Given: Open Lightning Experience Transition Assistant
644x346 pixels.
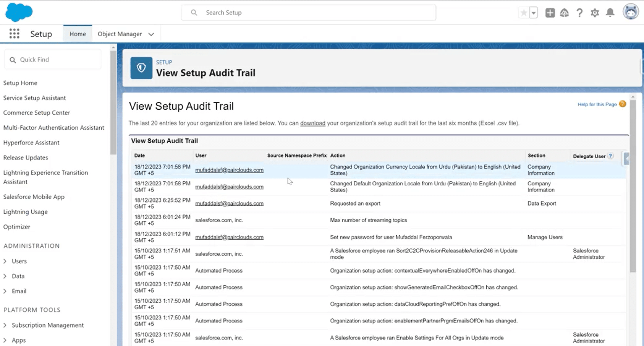Looking at the screenshot, I should click(45, 177).
